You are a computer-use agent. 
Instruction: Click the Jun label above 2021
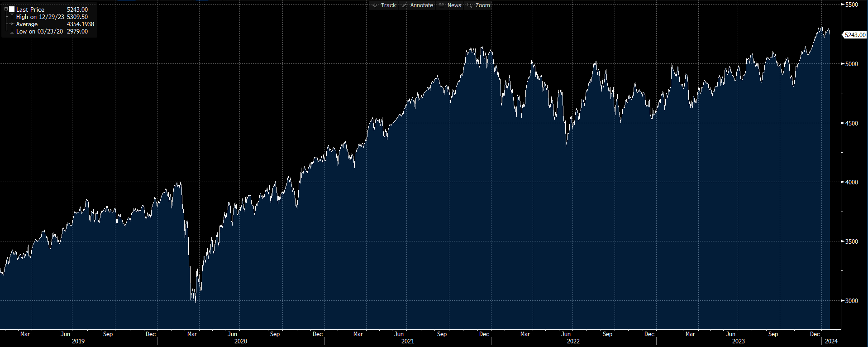click(x=399, y=334)
